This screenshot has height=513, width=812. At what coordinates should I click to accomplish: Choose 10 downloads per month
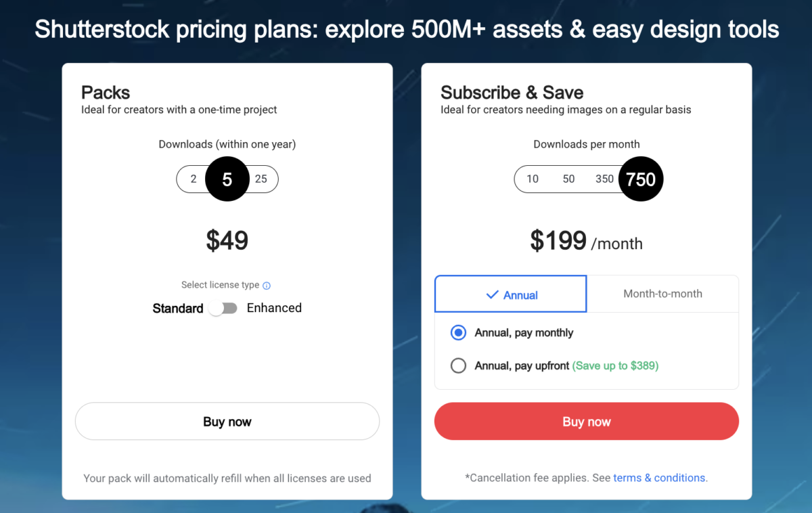[x=533, y=179]
